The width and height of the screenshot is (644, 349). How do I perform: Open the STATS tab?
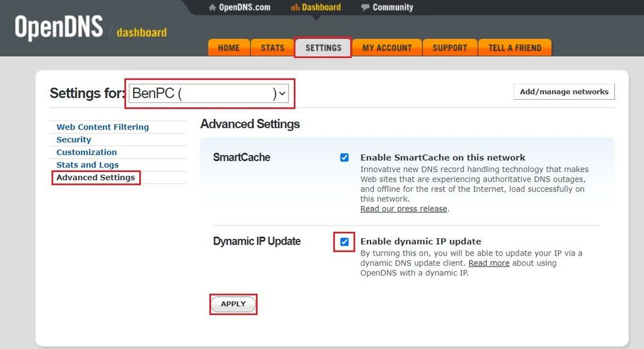272,48
